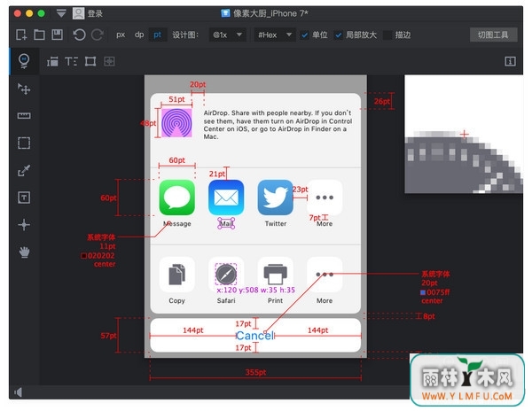This screenshot has height=411, width=532.
Task: Click the Mail app icon in the design
Action: (x=226, y=198)
